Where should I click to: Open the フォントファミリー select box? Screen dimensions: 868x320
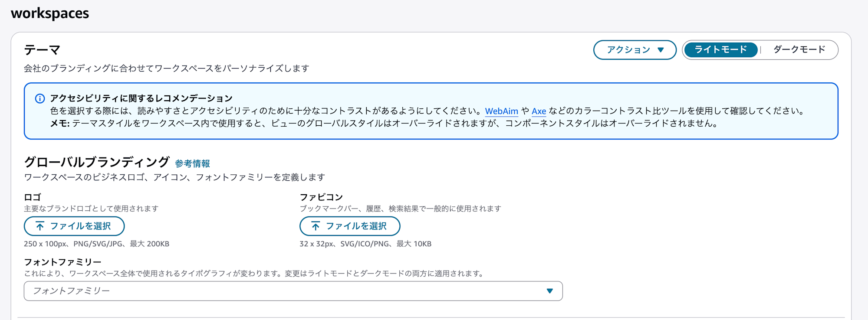point(286,291)
